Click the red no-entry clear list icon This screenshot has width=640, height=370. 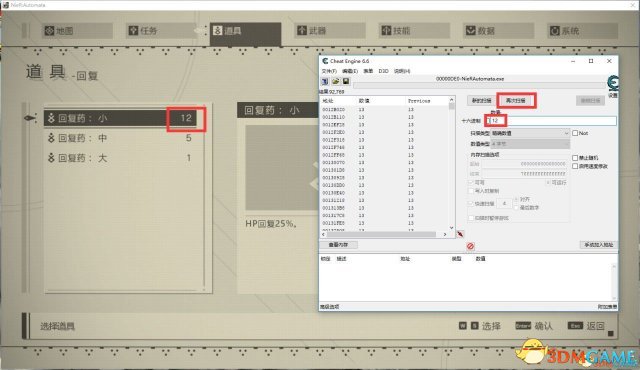tap(470, 246)
